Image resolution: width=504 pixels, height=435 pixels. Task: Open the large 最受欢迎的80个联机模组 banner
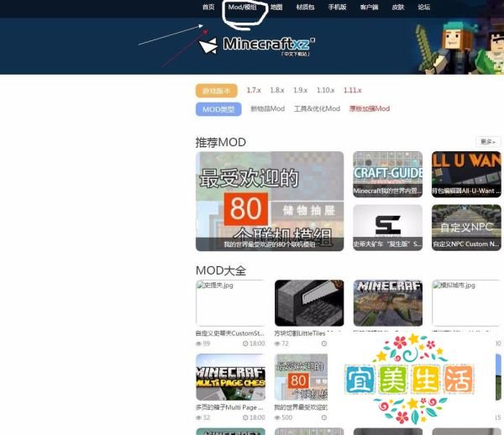[x=270, y=201]
